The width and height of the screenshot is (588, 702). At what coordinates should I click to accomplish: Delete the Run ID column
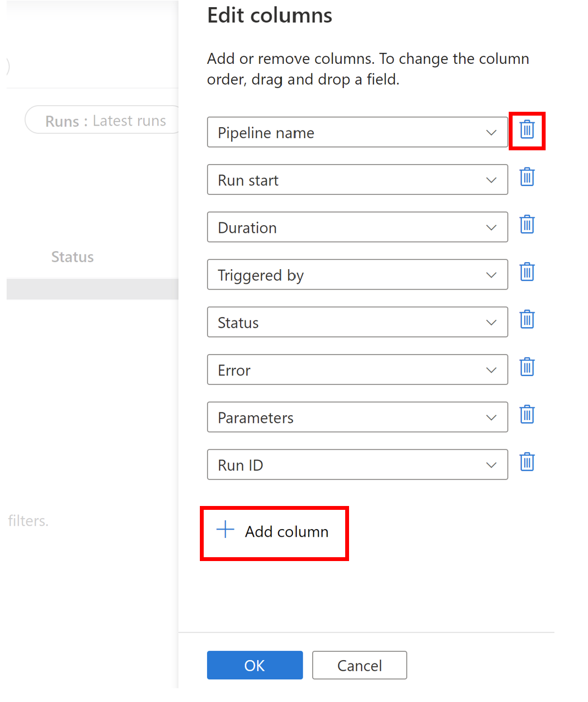(527, 462)
